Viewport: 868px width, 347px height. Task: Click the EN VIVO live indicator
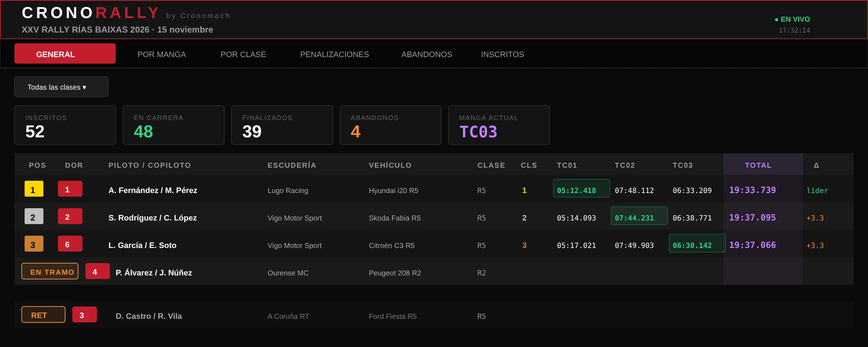tap(792, 19)
